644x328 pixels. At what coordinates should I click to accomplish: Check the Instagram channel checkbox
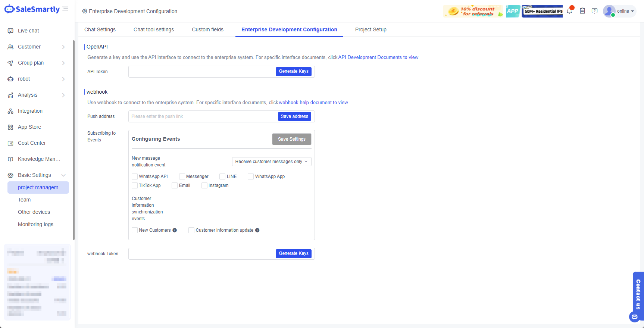[x=204, y=185]
